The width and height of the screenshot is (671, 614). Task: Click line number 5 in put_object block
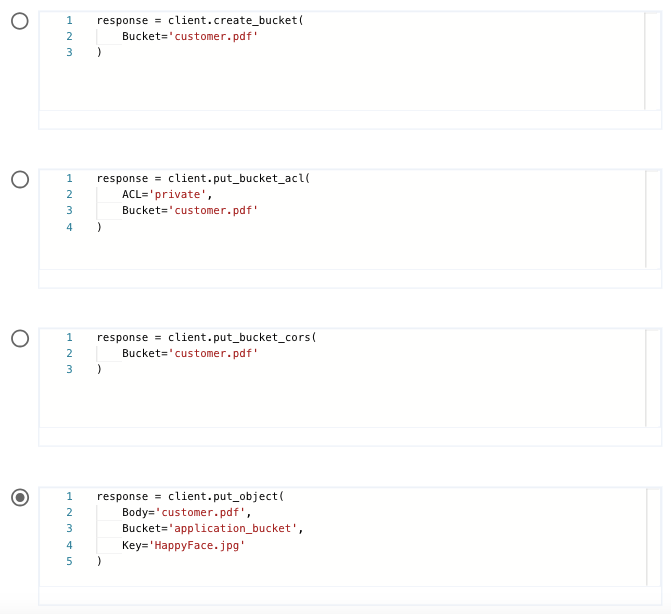(x=69, y=561)
